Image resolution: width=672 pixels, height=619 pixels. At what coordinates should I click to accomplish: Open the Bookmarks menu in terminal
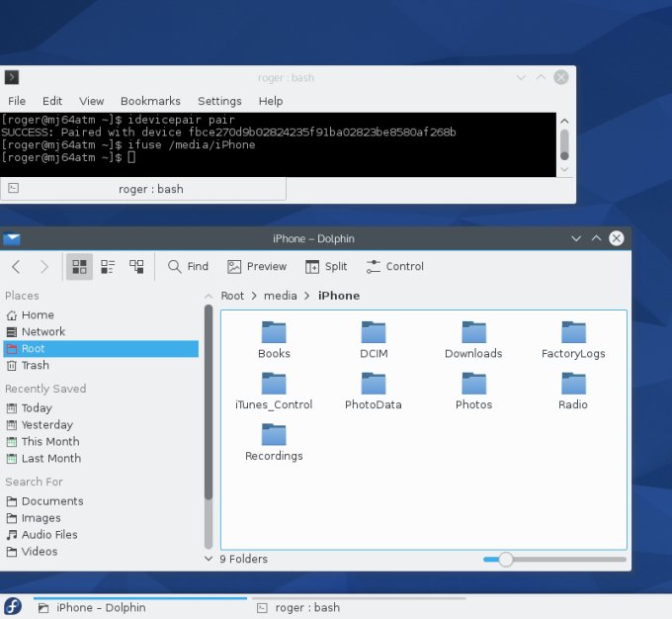click(150, 101)
